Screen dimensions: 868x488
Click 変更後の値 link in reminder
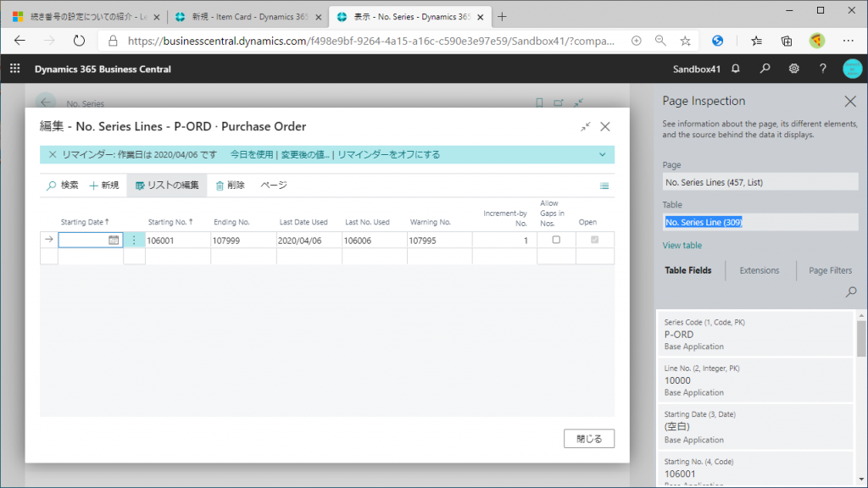tap(305, 155)
